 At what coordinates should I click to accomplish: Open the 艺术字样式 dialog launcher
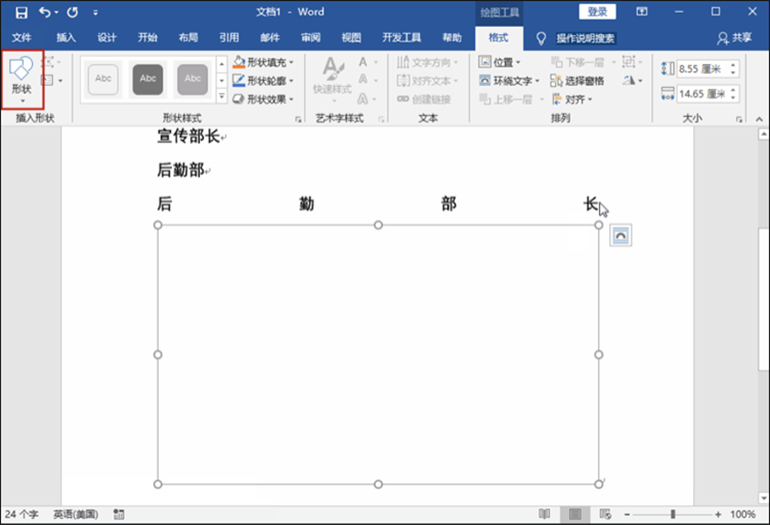pos(381,119)
